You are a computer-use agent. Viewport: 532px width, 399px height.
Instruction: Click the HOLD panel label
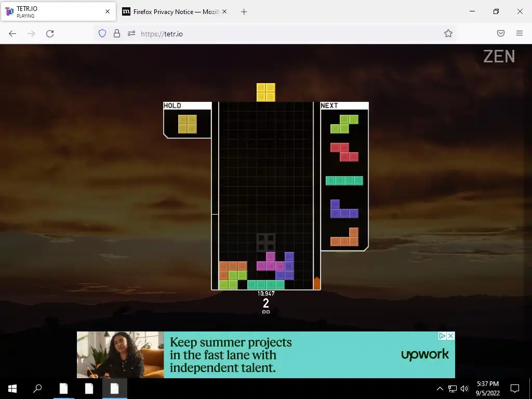172,105
